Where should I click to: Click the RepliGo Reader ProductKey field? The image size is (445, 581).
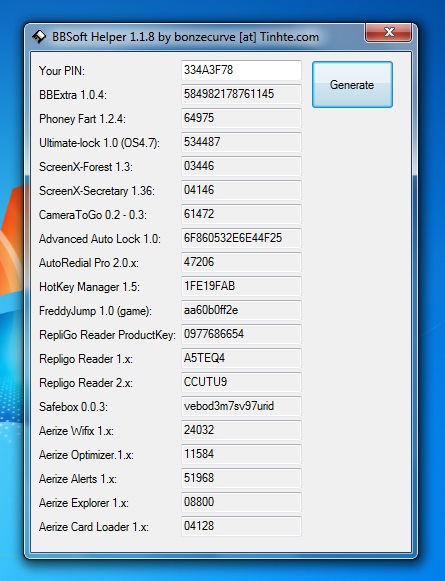[x=241, y=334]
